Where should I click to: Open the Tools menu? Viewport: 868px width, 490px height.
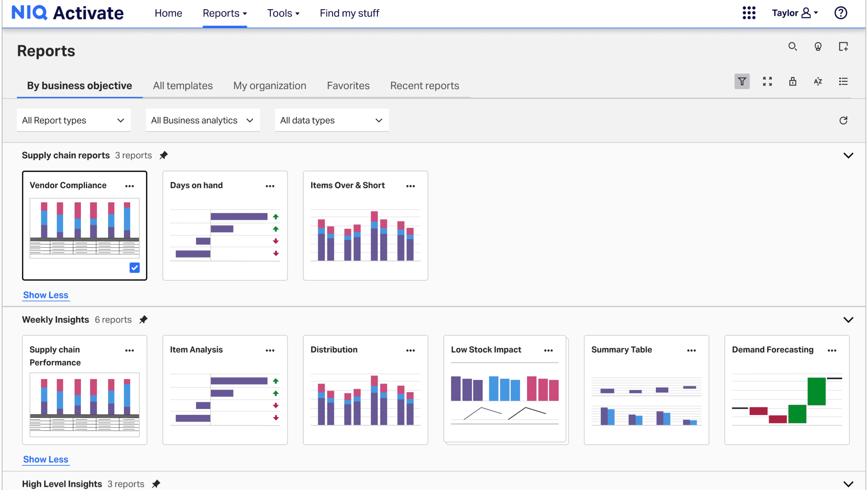(283, 13)
